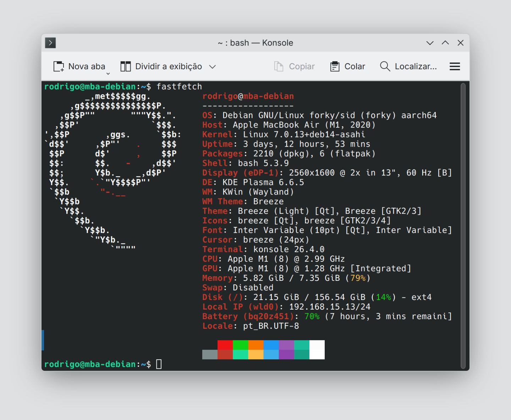Click the 'GPU' label

click(x=210, y=269)
